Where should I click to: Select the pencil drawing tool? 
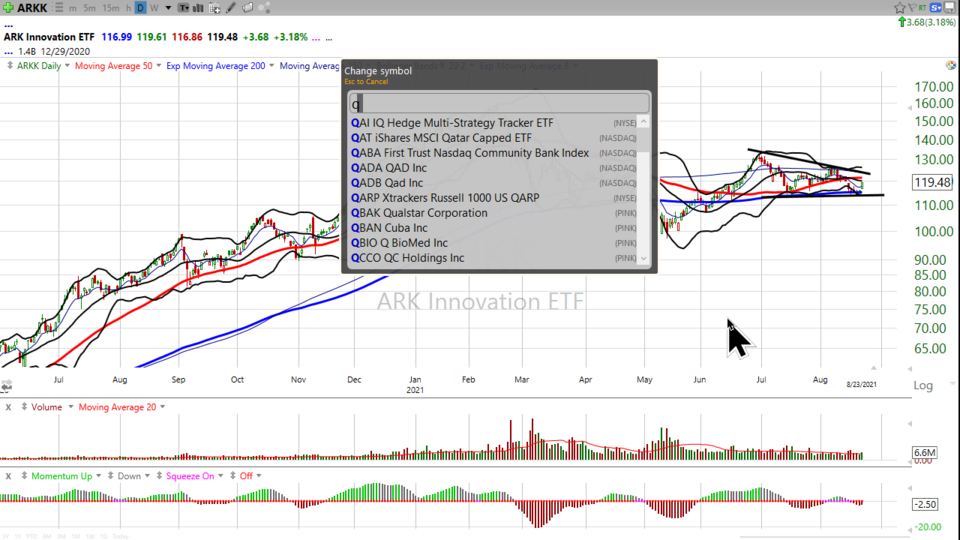(x=231, y=8)
